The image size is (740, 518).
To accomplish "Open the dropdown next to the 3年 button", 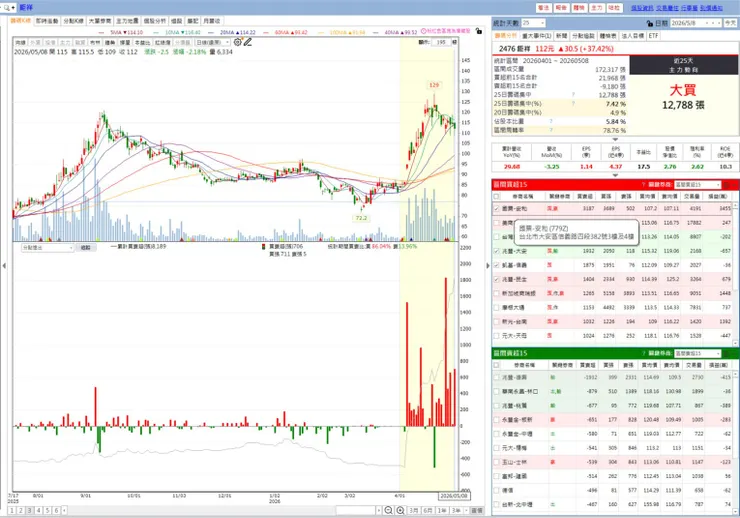I will [467, 510].
